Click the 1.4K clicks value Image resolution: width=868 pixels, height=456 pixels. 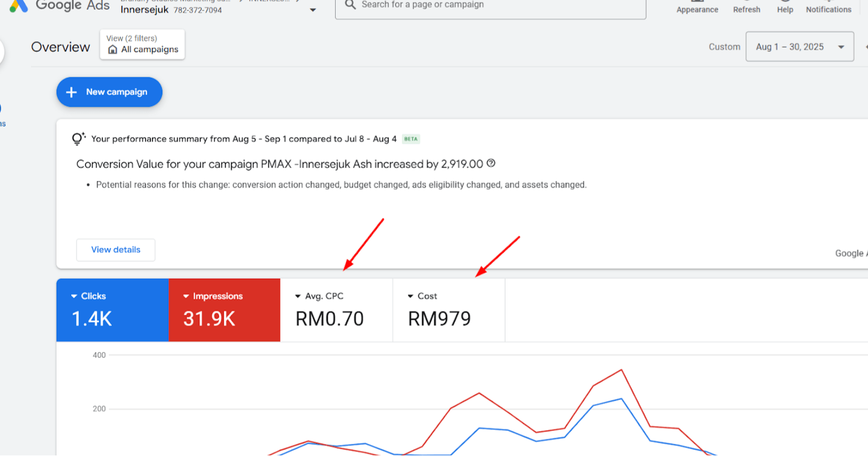[92, 319]
